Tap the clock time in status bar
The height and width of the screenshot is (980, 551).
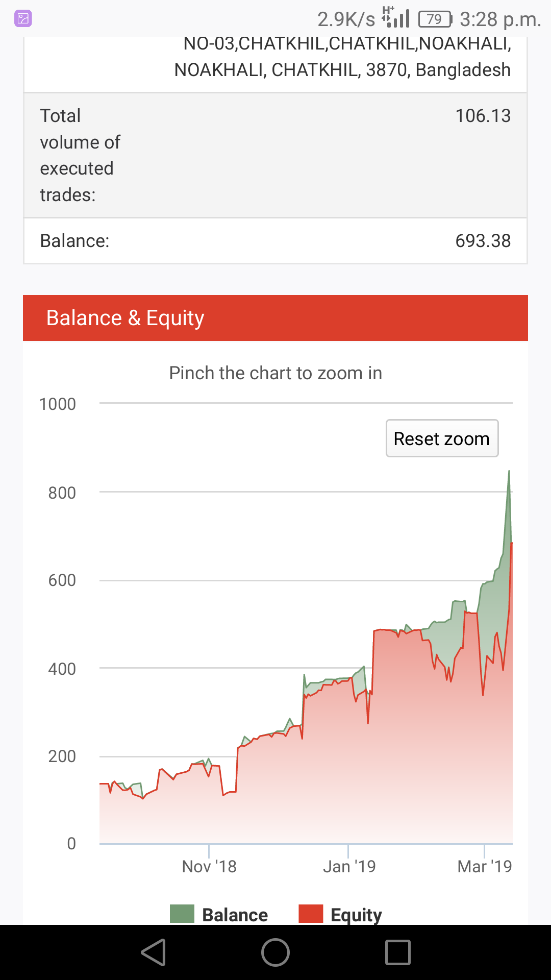(x=500, y=19)
